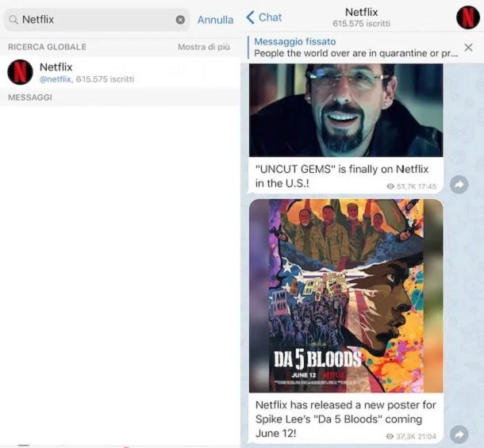Click the @netflix handle
Image resolution: width=484 pixels, height=448 pixels.
pos(56,79)
